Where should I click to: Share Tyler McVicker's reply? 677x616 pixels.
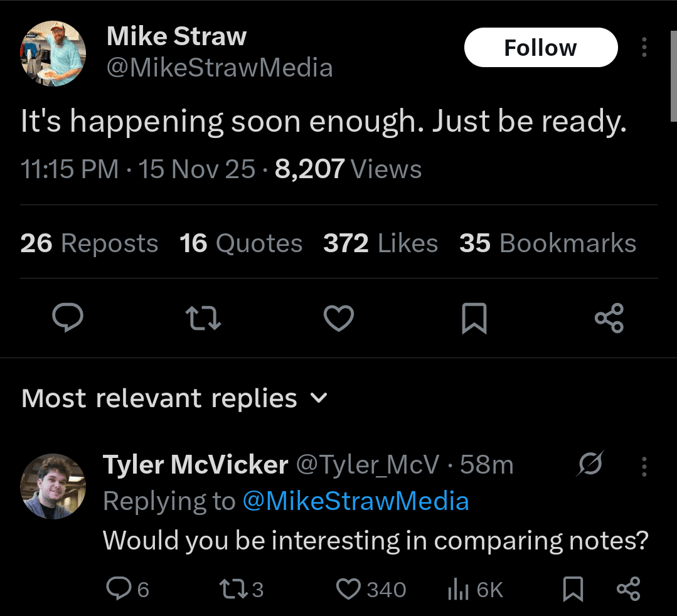coord(628,589)
